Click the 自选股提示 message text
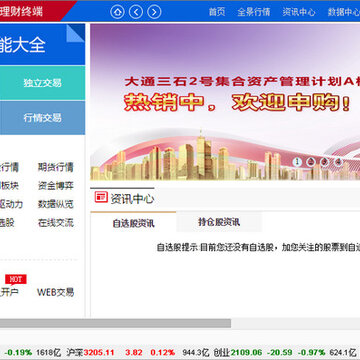Viewport: 360px width, 360px height. pyautogui.click(x=258, y=247)
